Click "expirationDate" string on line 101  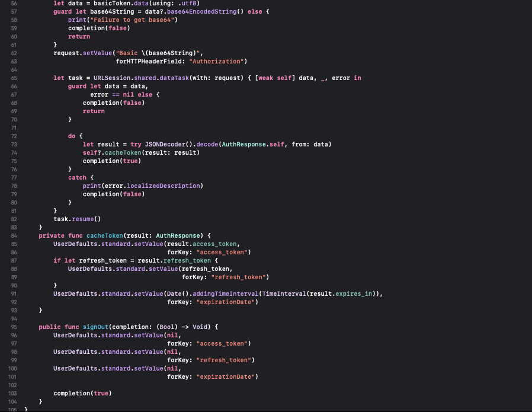tap(226, 377)
